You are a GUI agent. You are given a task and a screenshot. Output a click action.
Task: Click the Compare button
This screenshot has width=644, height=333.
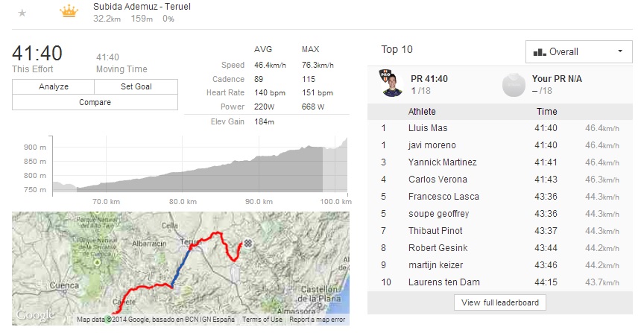95,102
